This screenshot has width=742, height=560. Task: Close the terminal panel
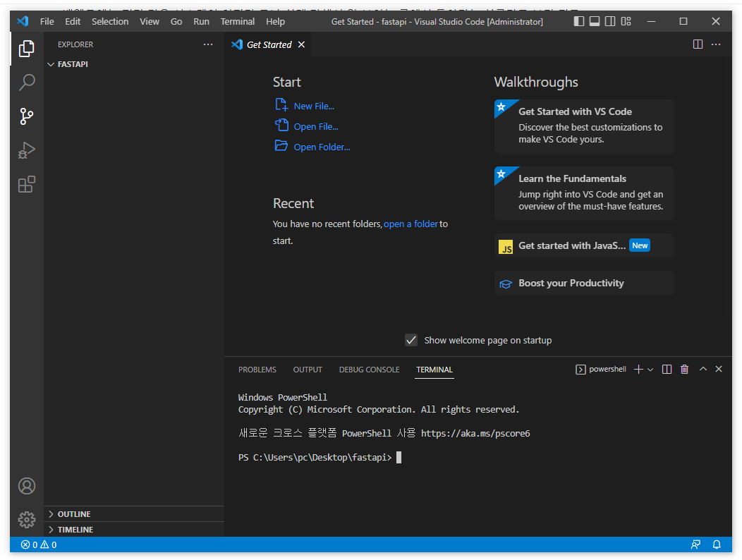(719, 369)
